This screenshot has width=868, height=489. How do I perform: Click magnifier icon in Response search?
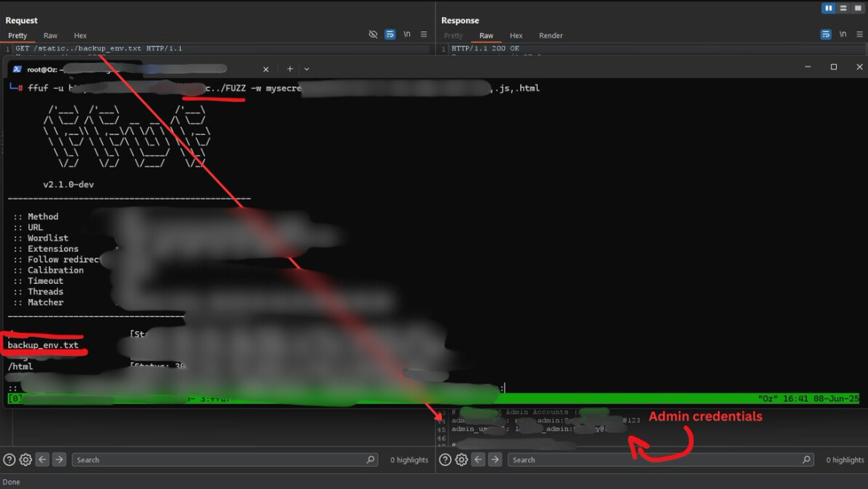[807, 460]
